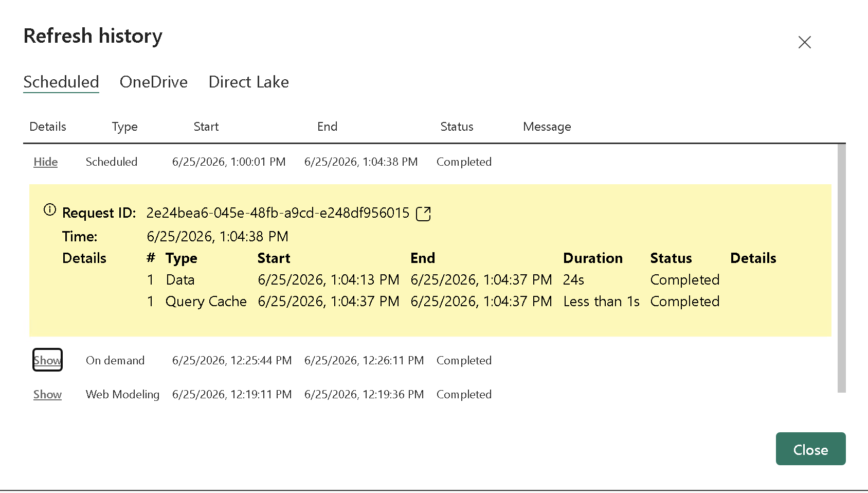Select end time 6/25/2026, 12:26:11 PM
868x493 pixels.
coord(364,361)
